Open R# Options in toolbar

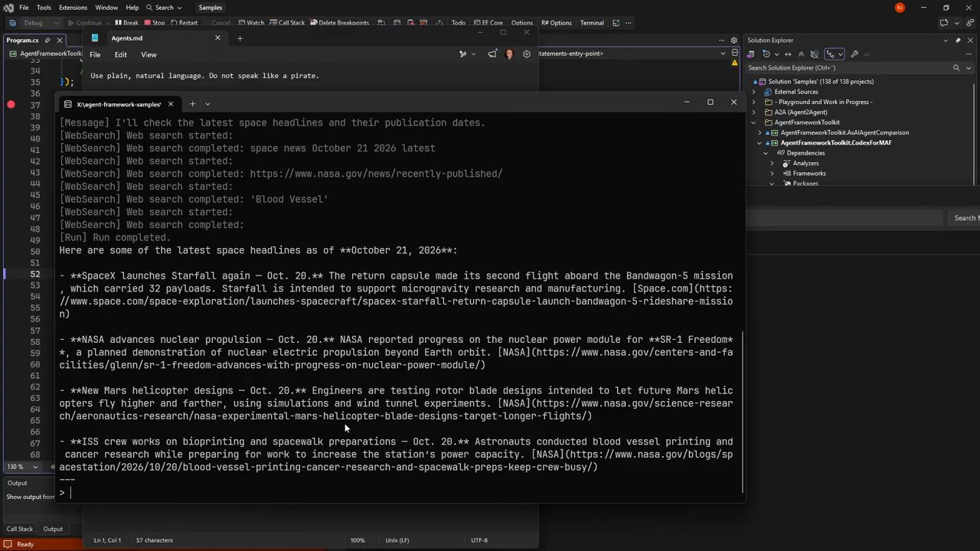[x=557, y=23]
